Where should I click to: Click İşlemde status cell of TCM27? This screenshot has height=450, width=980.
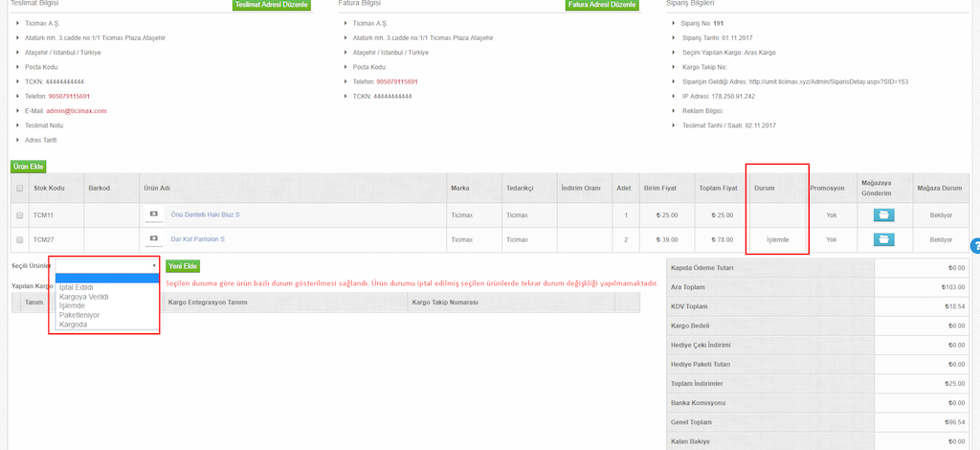coord(777,239)
